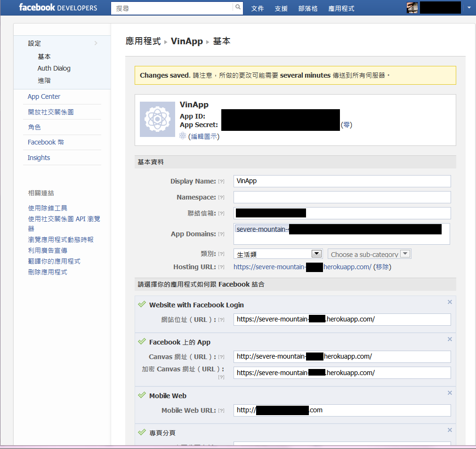Remove the Website with Facebook Login section

[x=450, y=302]
